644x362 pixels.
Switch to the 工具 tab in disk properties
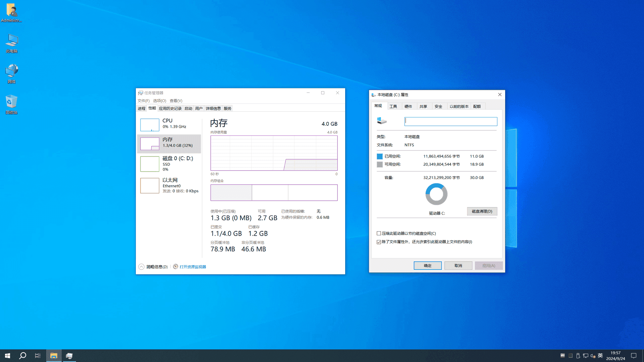click(394, 106)
